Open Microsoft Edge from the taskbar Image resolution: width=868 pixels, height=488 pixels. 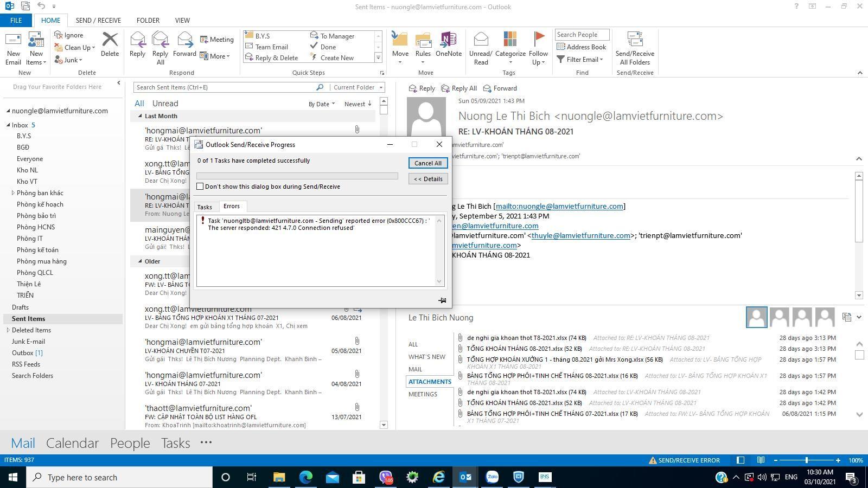point(306,477)
